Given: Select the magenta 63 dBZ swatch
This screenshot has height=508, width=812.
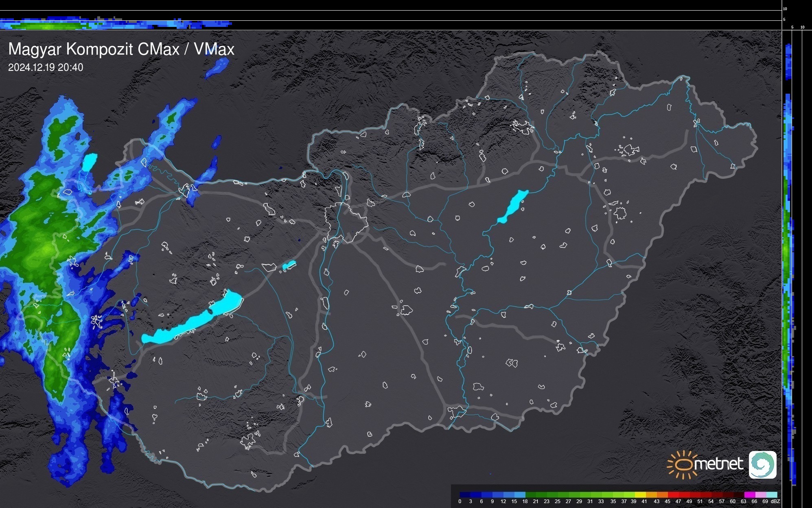Looking at the screenshot, I should [749, 495].
